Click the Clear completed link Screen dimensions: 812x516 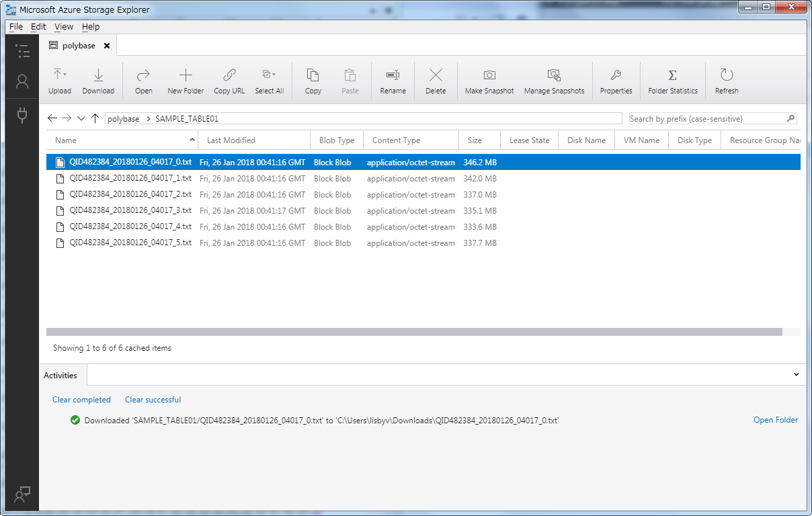click(81, 400)
